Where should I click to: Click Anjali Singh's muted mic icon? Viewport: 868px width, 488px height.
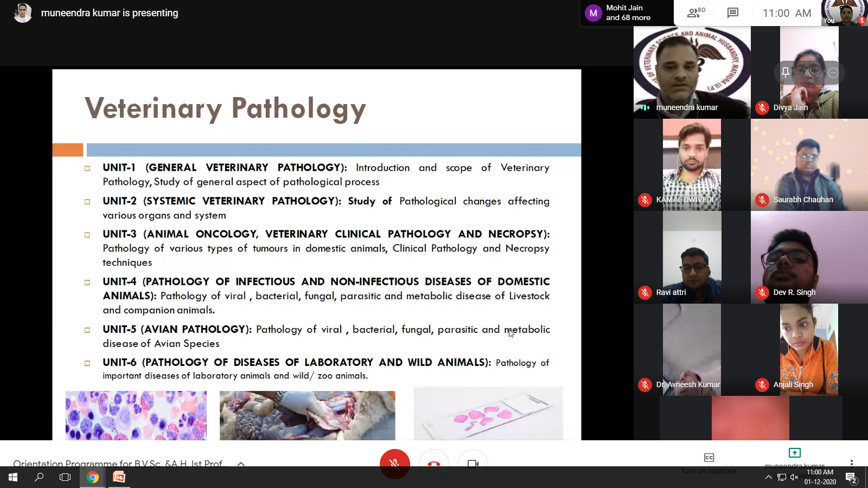(762, 384)
